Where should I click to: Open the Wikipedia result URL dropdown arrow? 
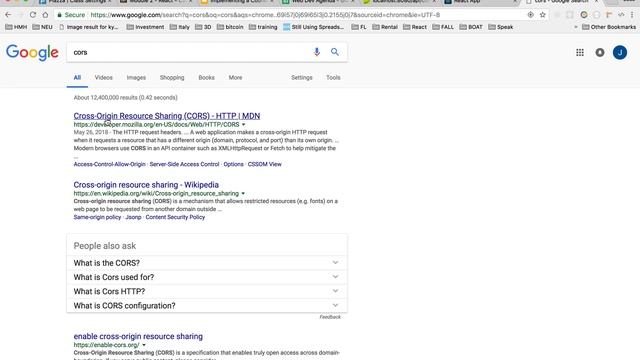coord(243,193)
